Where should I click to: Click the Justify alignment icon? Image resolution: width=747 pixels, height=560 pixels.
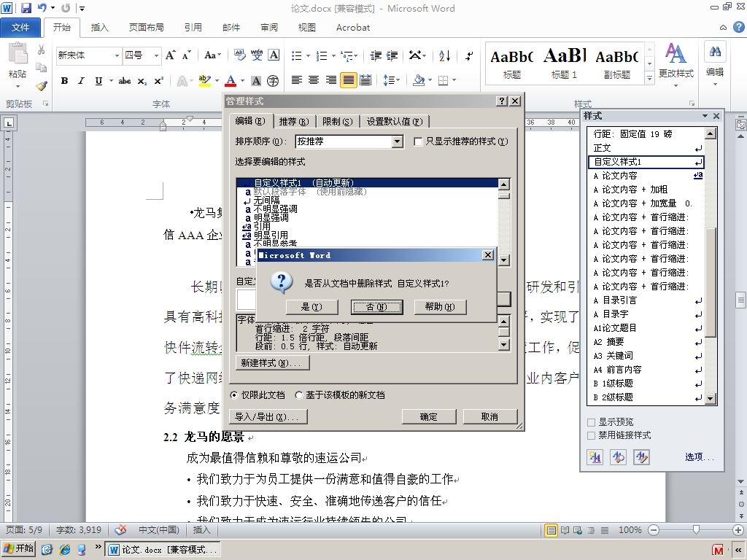click(348, 80)
